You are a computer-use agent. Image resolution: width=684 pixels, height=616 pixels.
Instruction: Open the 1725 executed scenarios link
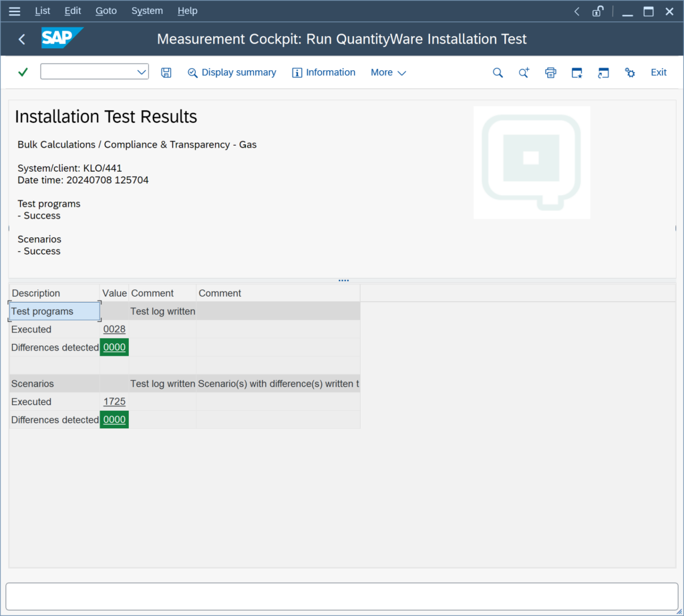point(114,402)
